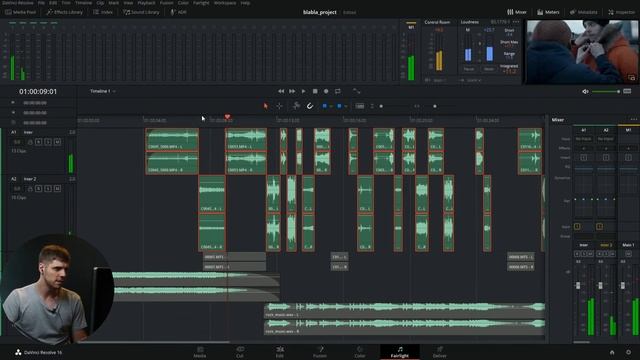The image size is (640, 360).
Task: Click the rewind transport button
Action: point(281,91)
